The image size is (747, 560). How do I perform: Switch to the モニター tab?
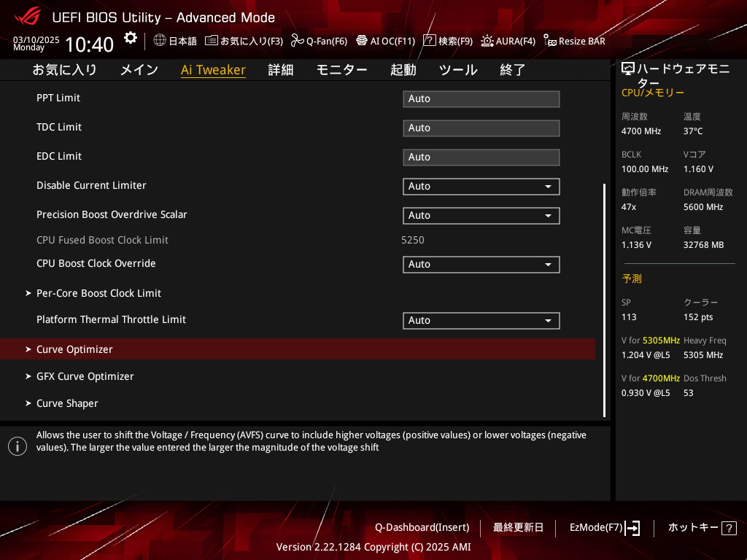(341, 69)
